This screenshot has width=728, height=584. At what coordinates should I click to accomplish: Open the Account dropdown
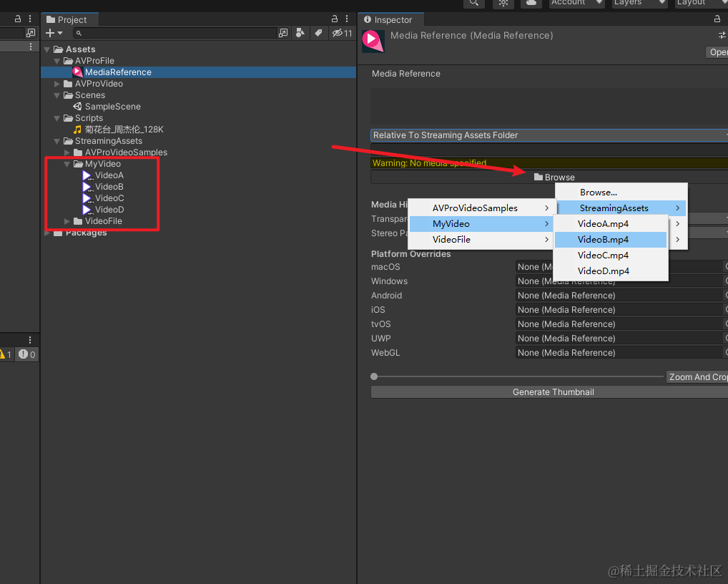[x=576, y=3]
